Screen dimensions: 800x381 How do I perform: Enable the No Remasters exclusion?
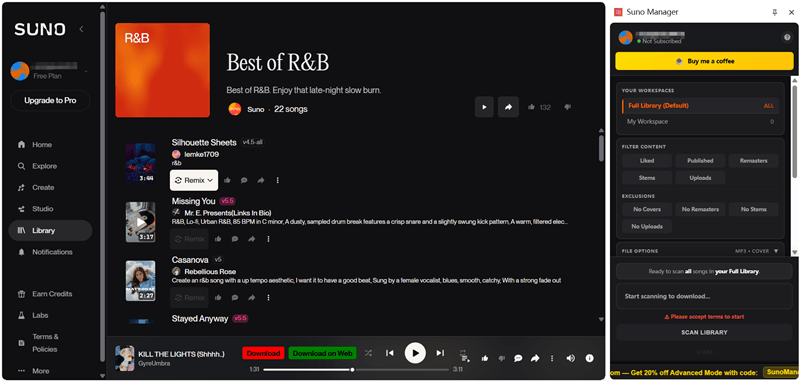click(x=700, y=209)
